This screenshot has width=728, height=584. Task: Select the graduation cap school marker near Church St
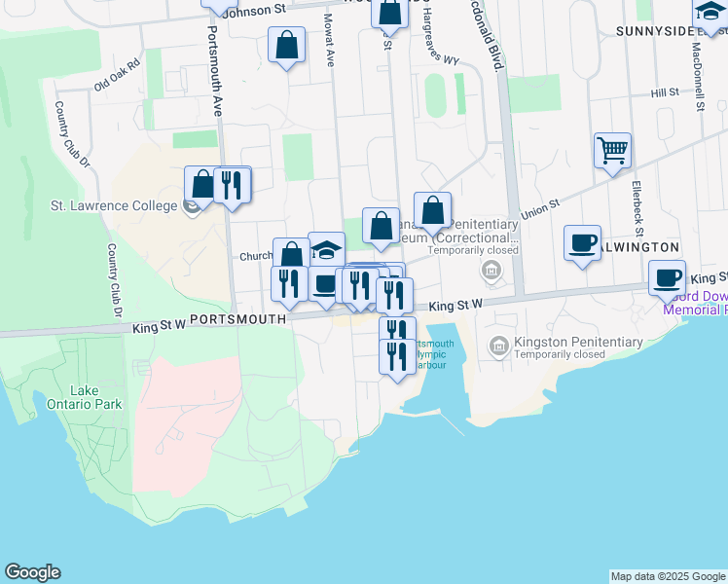coord(326,250)
